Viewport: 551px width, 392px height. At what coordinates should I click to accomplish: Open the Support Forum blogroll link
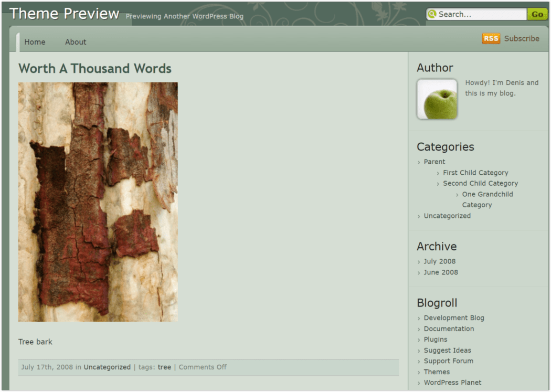click(448, 361)
